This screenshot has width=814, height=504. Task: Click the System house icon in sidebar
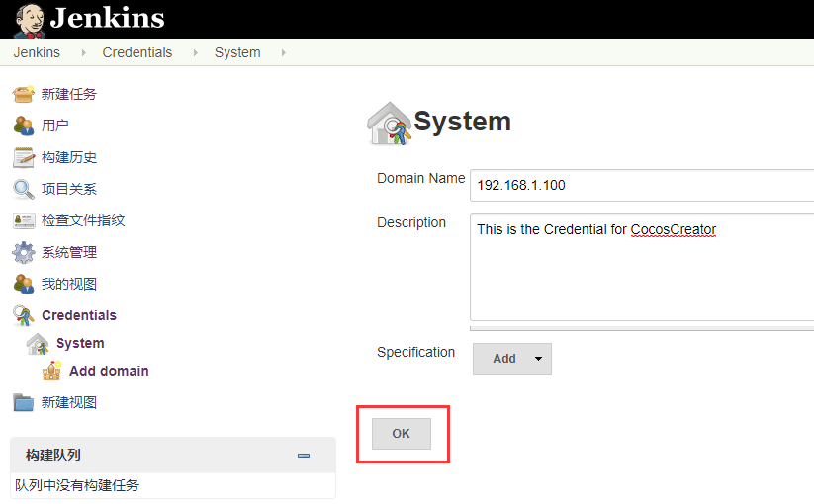click(x=38, y=344)
